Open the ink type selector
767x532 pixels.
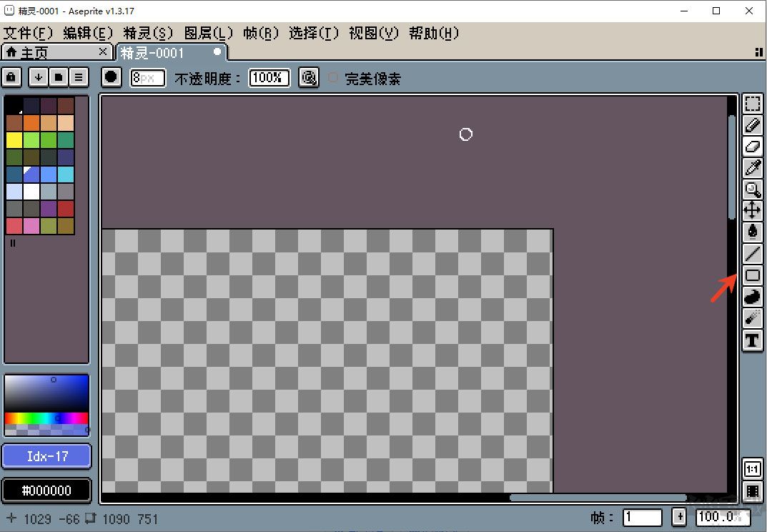tap(308, 77)
